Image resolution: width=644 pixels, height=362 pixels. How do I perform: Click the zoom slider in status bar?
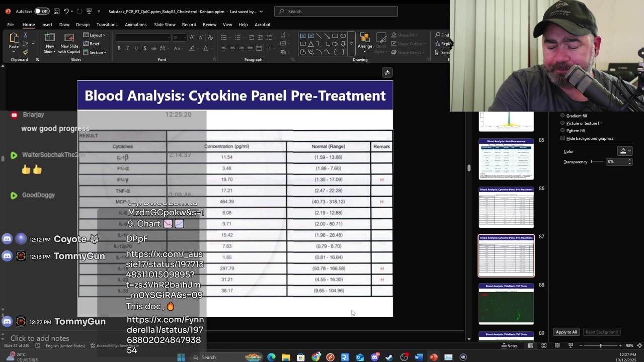point(600,345)
